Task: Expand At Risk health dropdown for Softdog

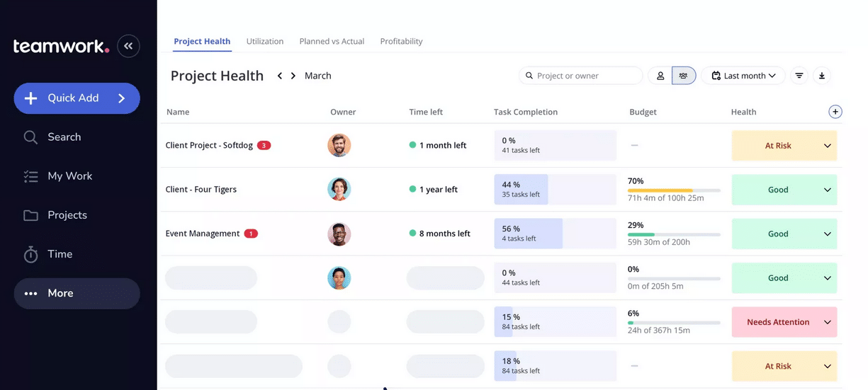Action: click(827, 146)
